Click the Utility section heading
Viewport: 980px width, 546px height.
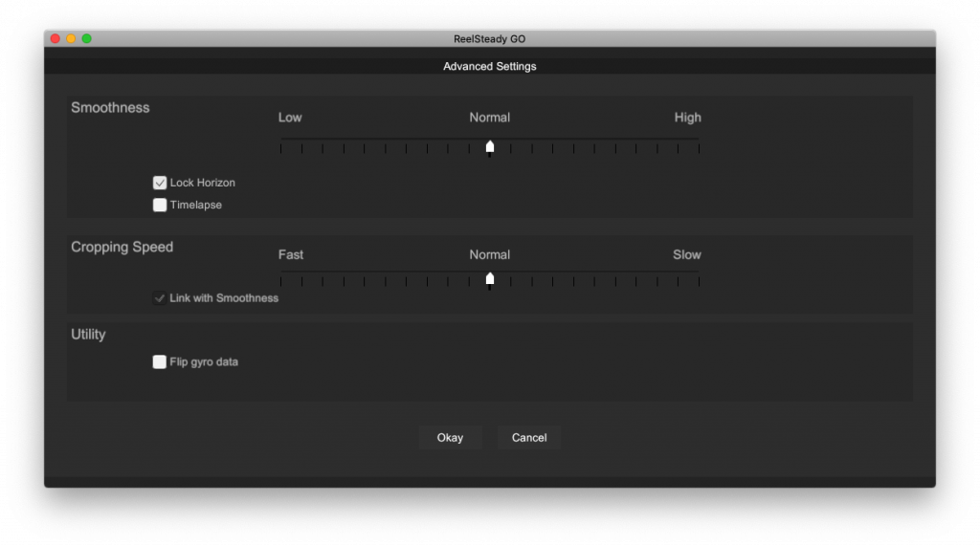[88, 335]
